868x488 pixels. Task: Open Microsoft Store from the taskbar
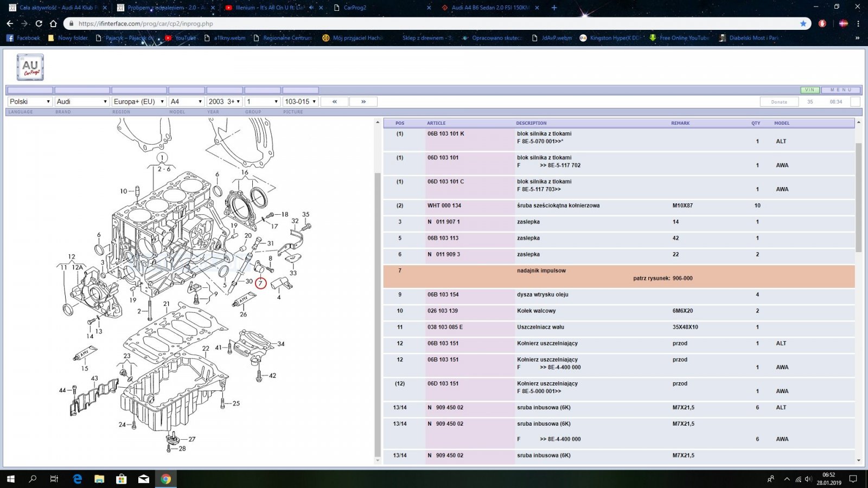coord(122,479)
